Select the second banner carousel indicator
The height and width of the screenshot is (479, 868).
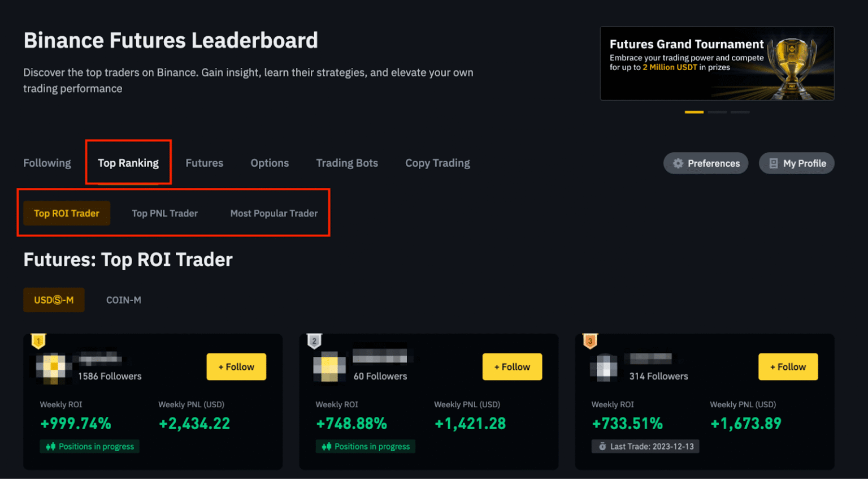tap(717, 112)
